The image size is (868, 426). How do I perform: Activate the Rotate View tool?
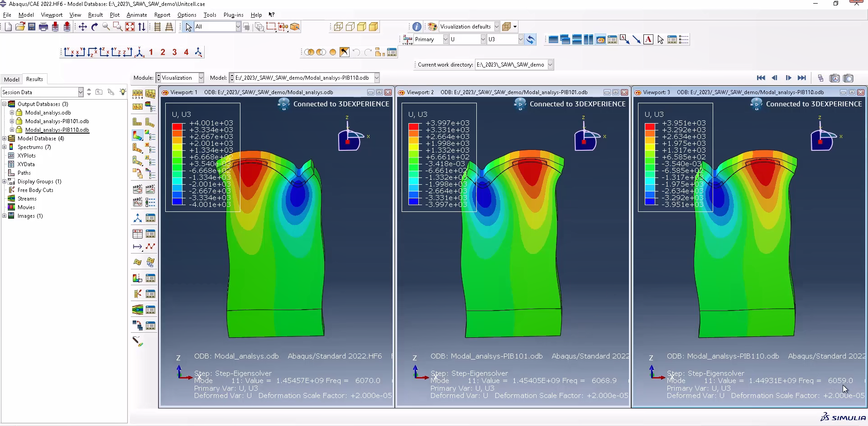pyautogui.click(x=94, y=27)
